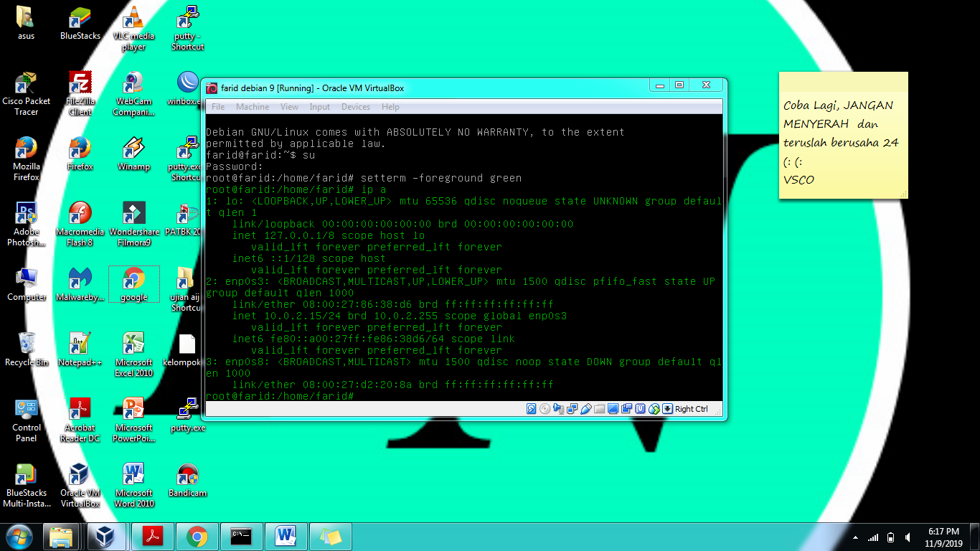Select the google Chrome desktop shortcut

[x=133, y=284]
